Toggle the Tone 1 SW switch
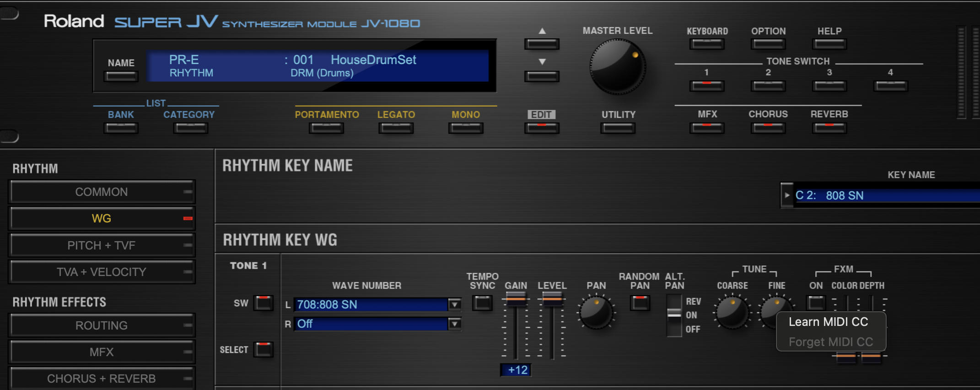The width and height of the screenshot is (980, 390). pos(264,303)
